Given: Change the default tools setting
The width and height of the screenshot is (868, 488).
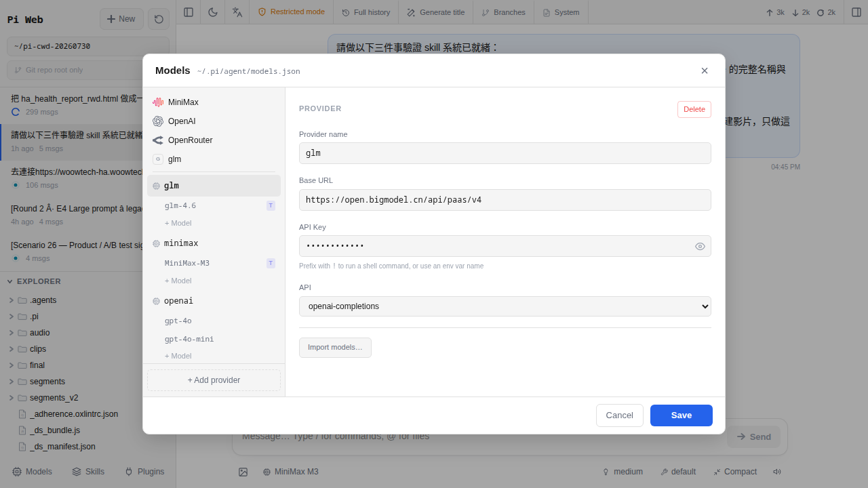Looking at the screenshot, I should point(678,472).
